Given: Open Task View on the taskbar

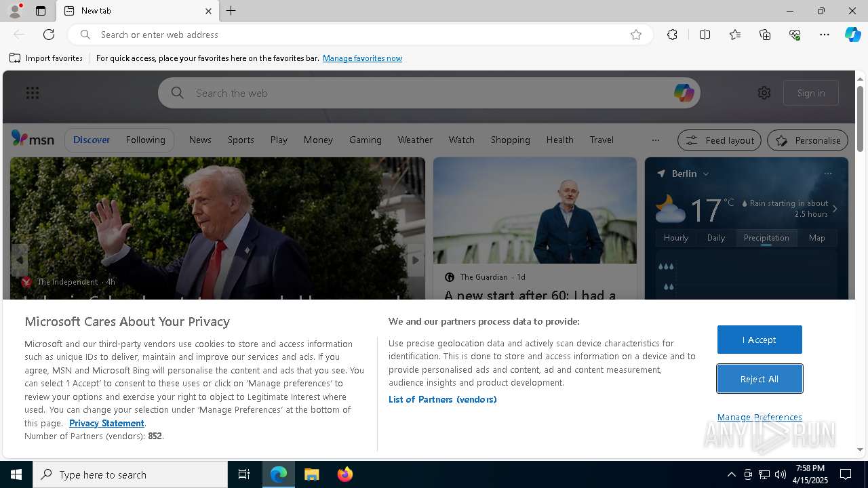Looking at the screenshot, I should (x=244, y=474).
